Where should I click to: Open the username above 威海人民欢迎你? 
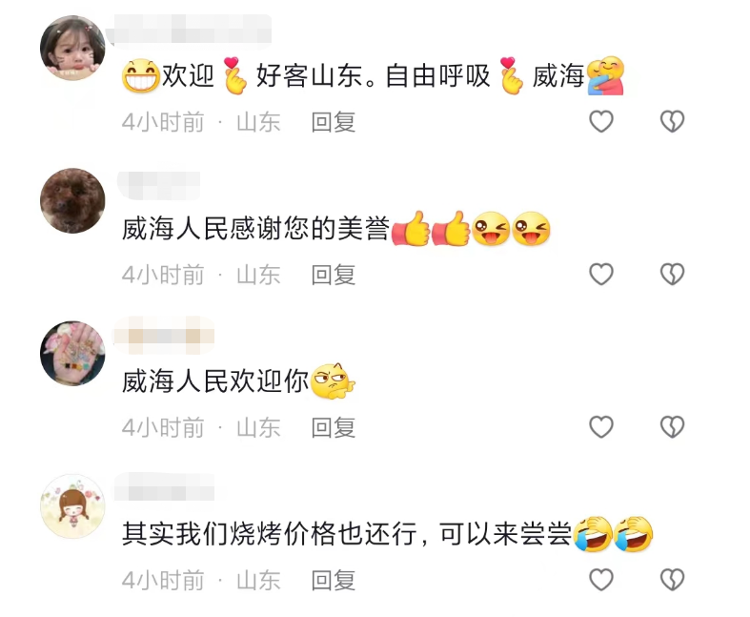pos(164,336)
